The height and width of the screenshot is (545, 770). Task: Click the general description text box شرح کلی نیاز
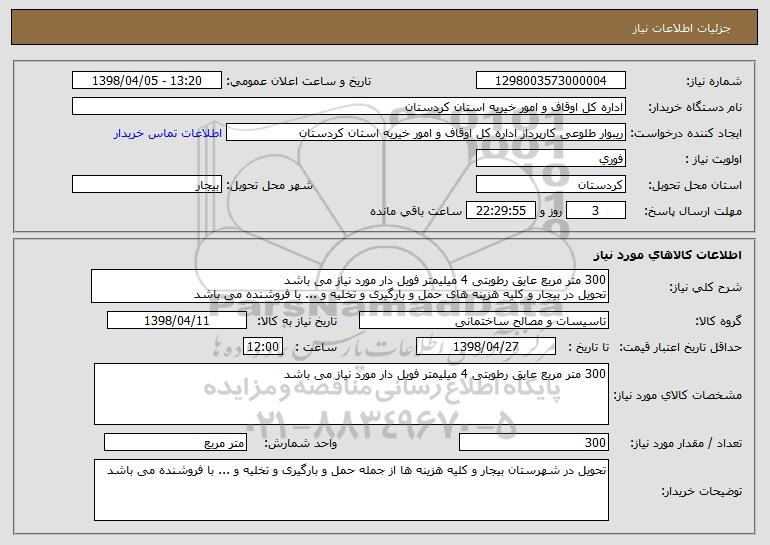pyautogui.click(x=350, y=286)
